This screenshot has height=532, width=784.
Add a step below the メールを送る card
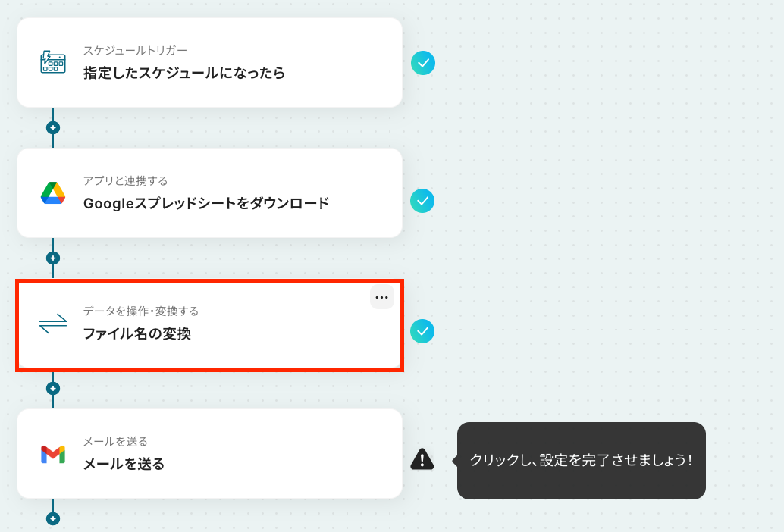tap(53, 518)
